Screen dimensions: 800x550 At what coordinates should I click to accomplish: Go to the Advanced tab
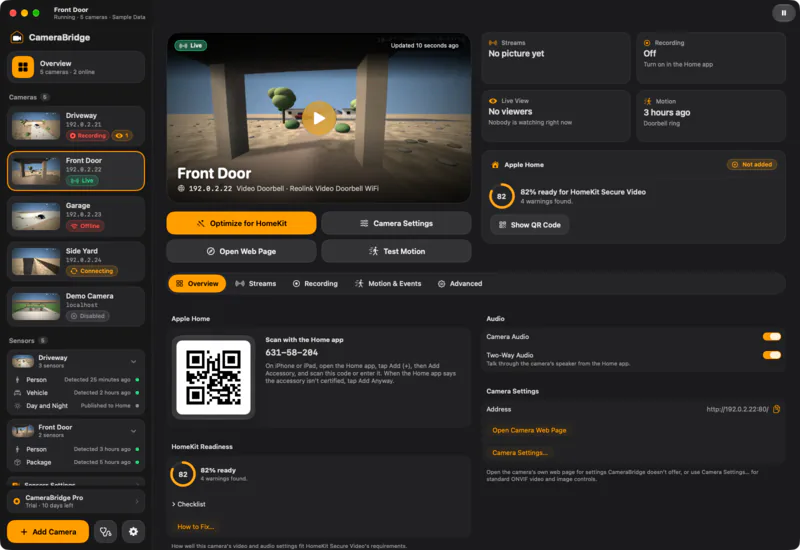460,284
